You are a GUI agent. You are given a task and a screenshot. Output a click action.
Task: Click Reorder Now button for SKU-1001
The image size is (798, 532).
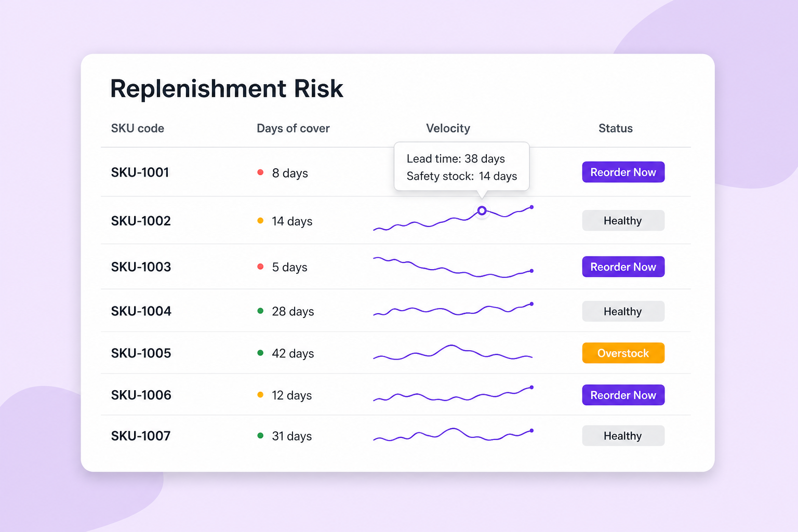(x=623, y=172)
